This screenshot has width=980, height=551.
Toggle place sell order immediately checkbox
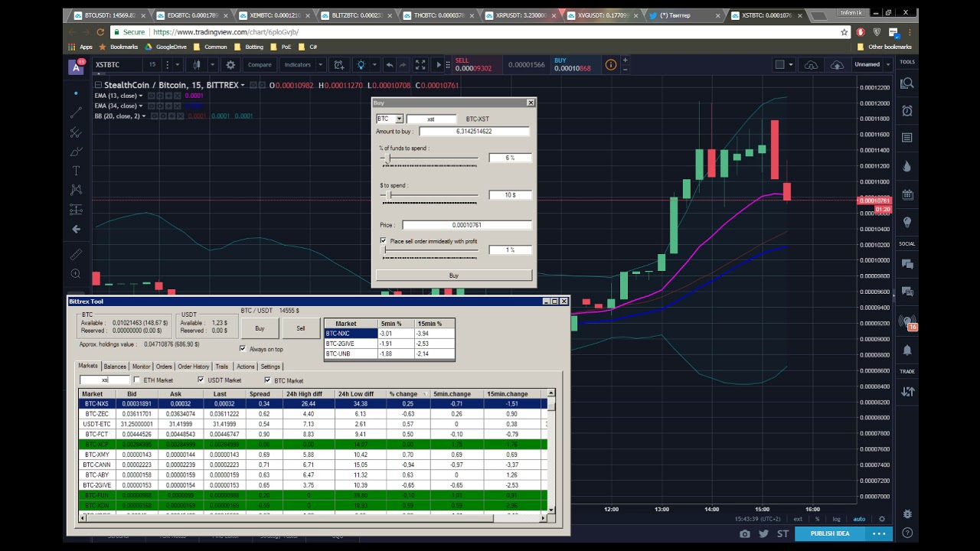coord(384,241)
